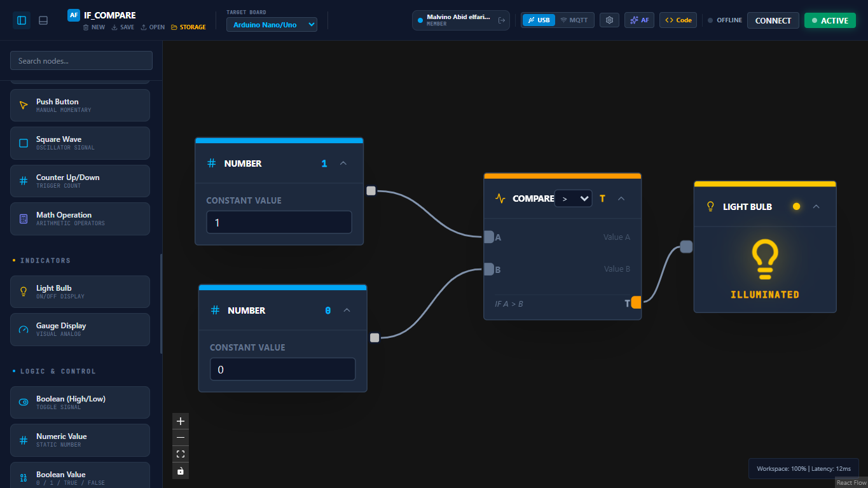This screenshot has height=488, width=868.
Task: Select the Square Wave node icon
Action: click(x=24, y=143)
